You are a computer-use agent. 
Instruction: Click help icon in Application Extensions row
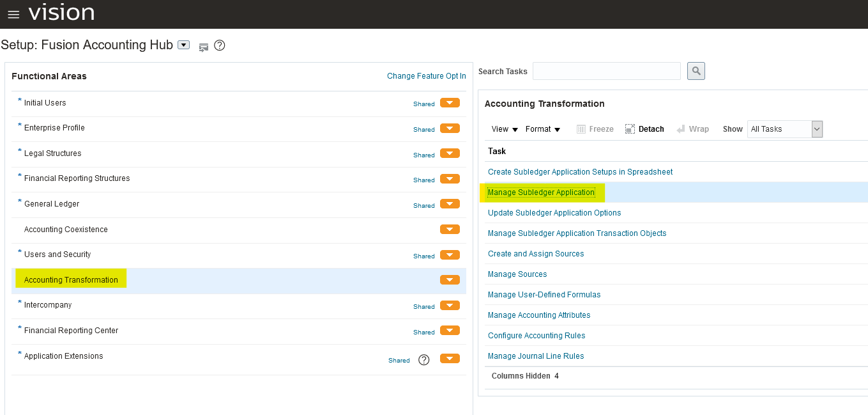[423, 360]
